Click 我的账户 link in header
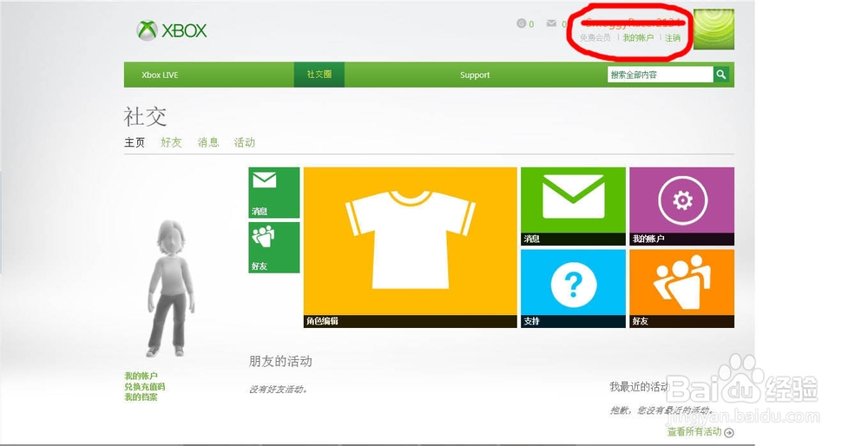868x446 pixels. [638, 38]
